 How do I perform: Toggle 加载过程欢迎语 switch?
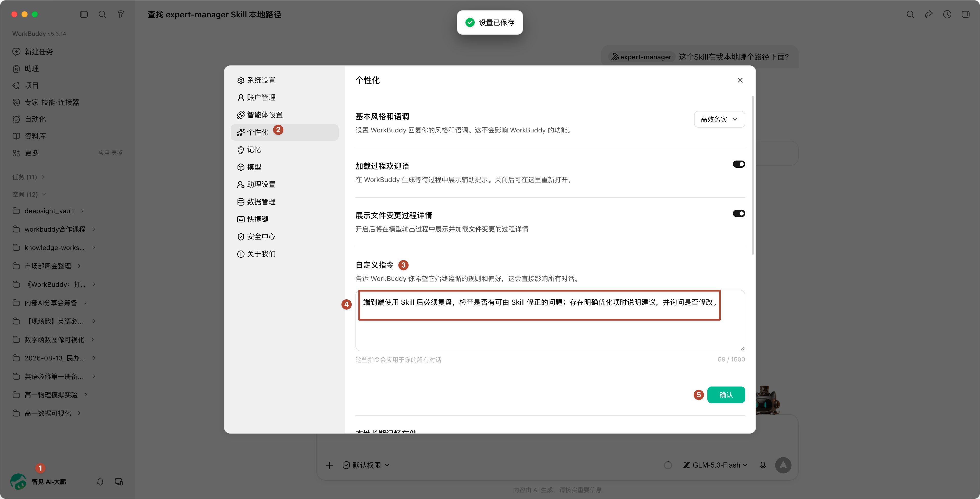739,164
